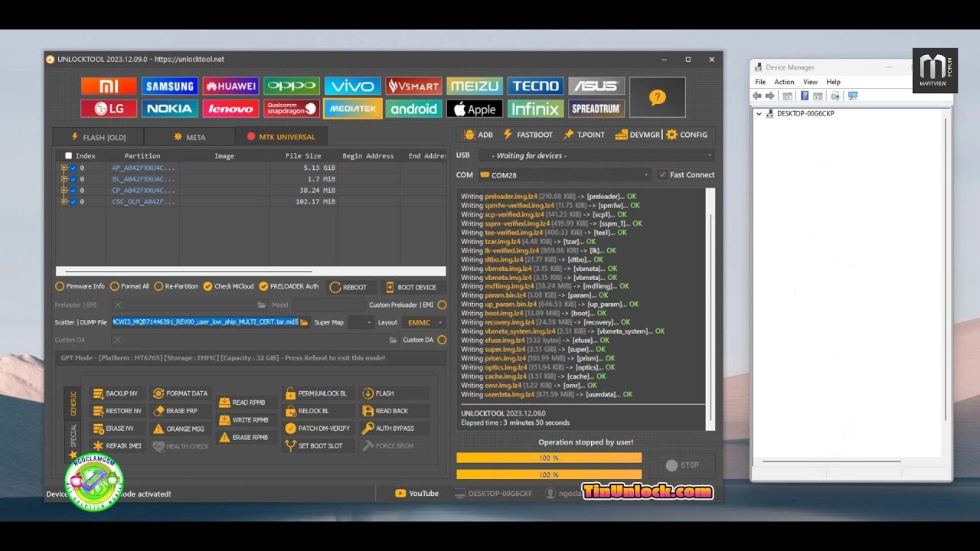Select the Qualcomm Snapdragon tile
This screenshot has width=980, height=551.
tap(292, 109)
